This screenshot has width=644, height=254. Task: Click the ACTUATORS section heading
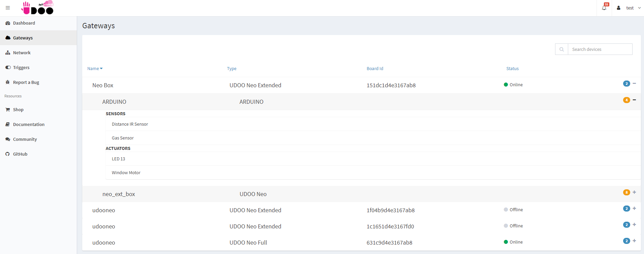coord(118,148)
